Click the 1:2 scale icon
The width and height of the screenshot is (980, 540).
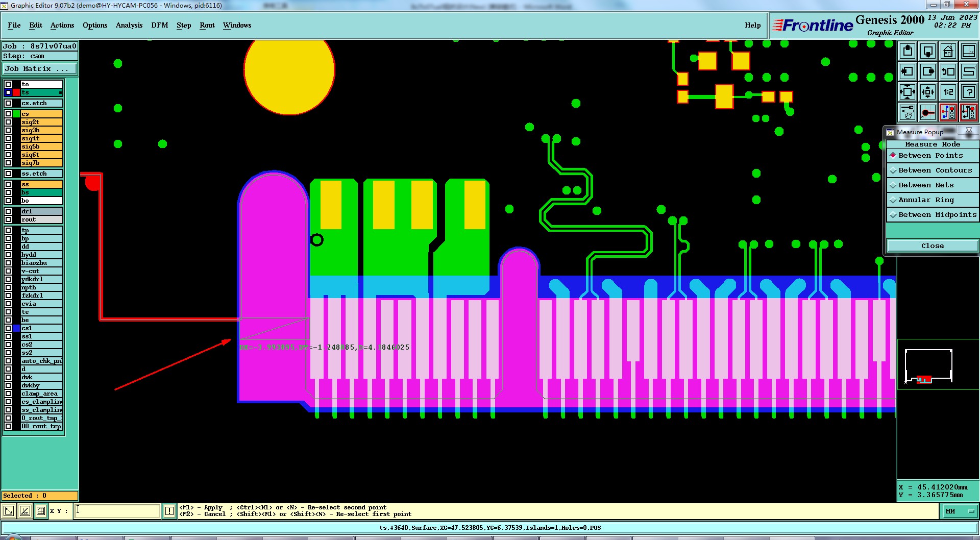(x=948, y=92)
